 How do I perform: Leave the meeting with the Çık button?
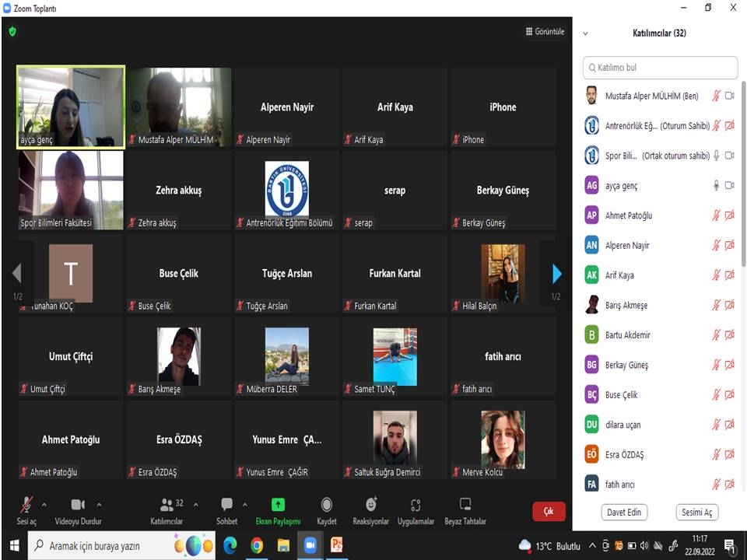(549, 511)
